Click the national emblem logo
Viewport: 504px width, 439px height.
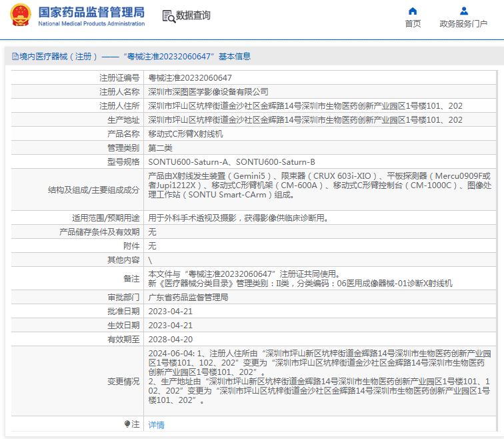(21, 15)
